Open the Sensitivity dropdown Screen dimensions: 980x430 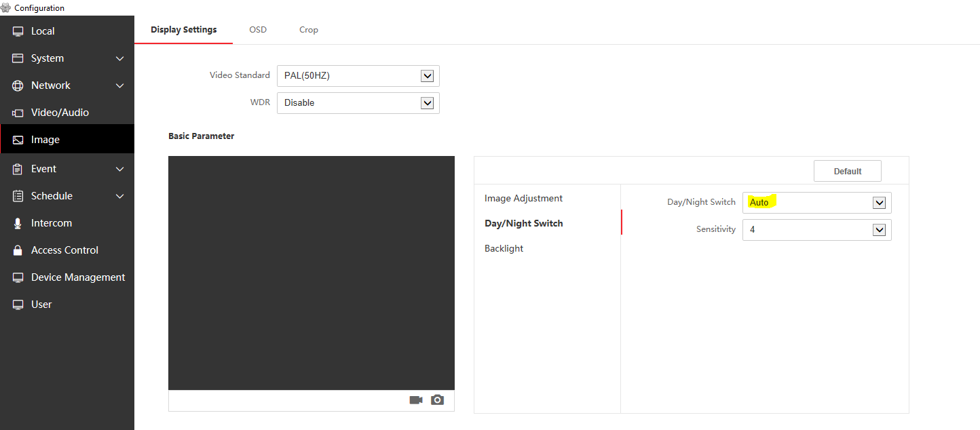click(x=816, y=230)
